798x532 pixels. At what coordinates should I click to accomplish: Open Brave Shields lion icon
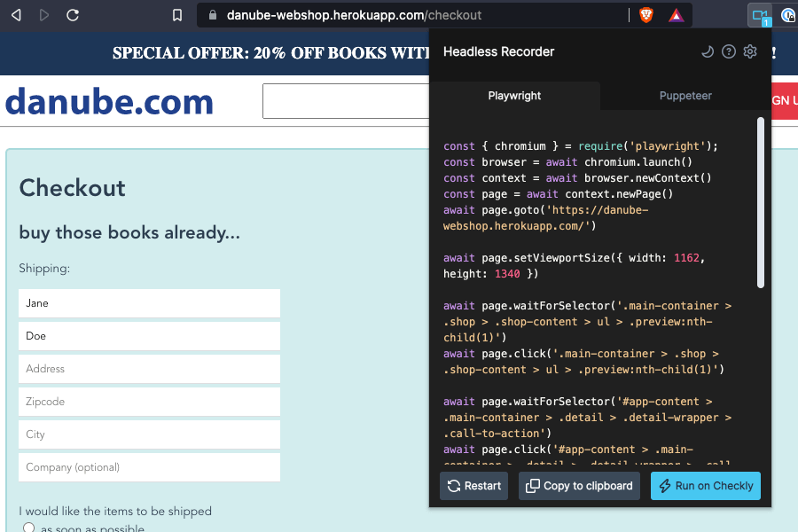click(646, 15)
